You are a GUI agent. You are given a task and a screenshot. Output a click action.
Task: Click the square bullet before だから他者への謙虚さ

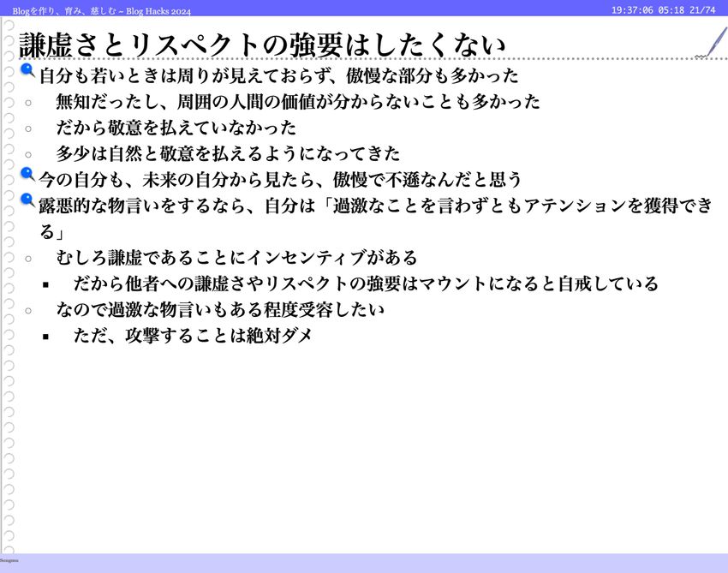(x=45, y=284)
